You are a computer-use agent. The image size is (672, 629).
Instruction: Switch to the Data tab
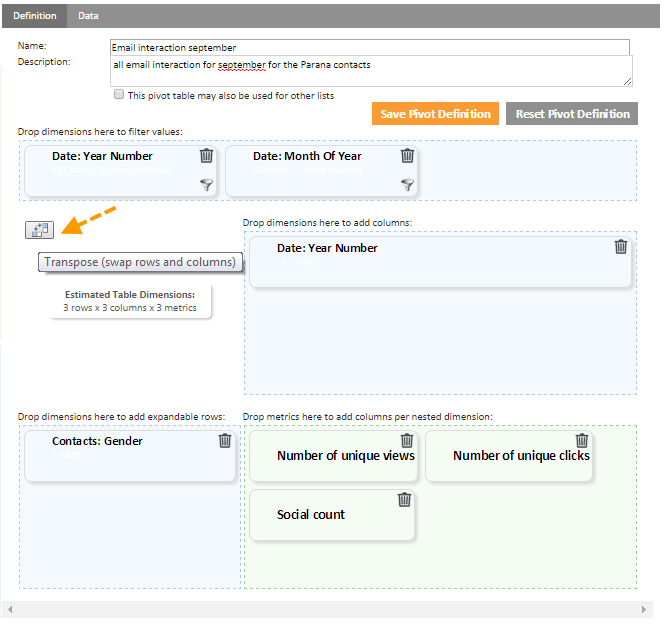coord(88,16)
